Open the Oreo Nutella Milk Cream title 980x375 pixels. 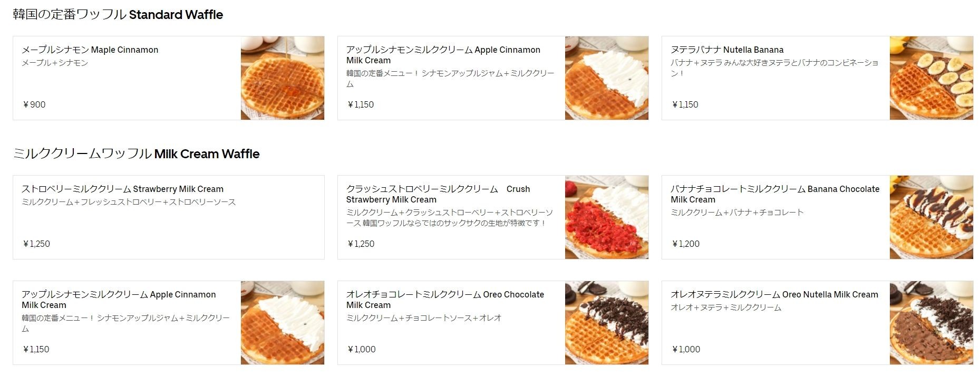(774, 294)
